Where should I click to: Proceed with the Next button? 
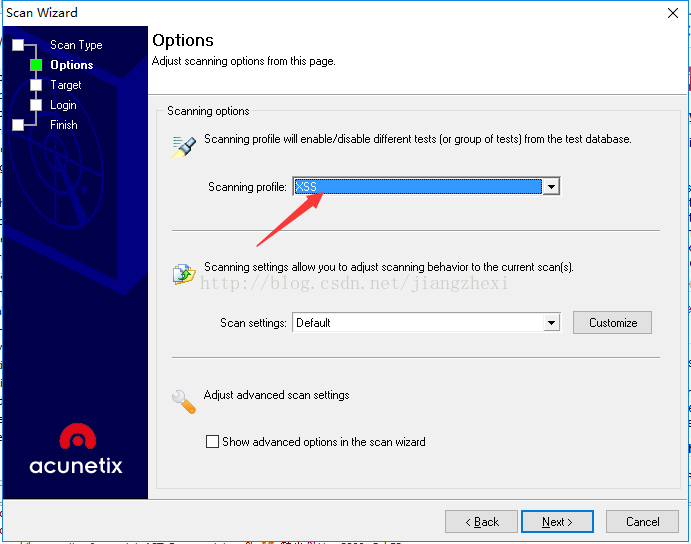pyautogui.click(x=557, y=522)
